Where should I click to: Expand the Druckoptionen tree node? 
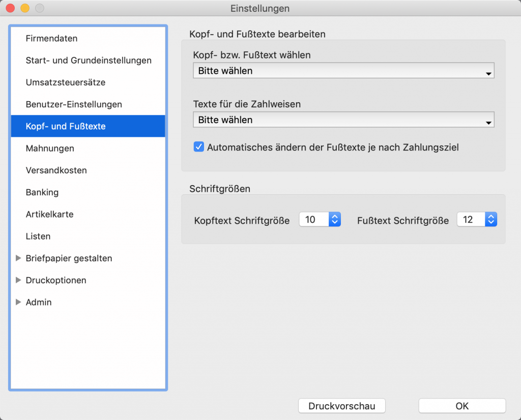pos(19,280)
